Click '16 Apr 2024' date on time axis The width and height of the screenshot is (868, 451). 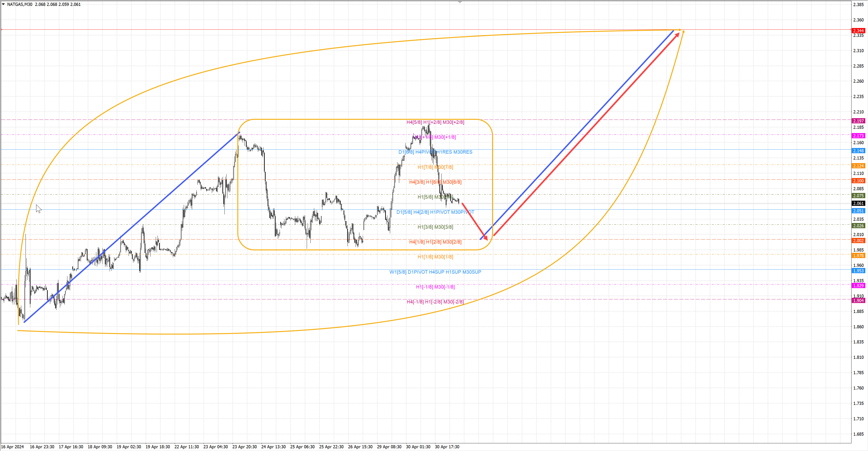click(x=12, y=447)
